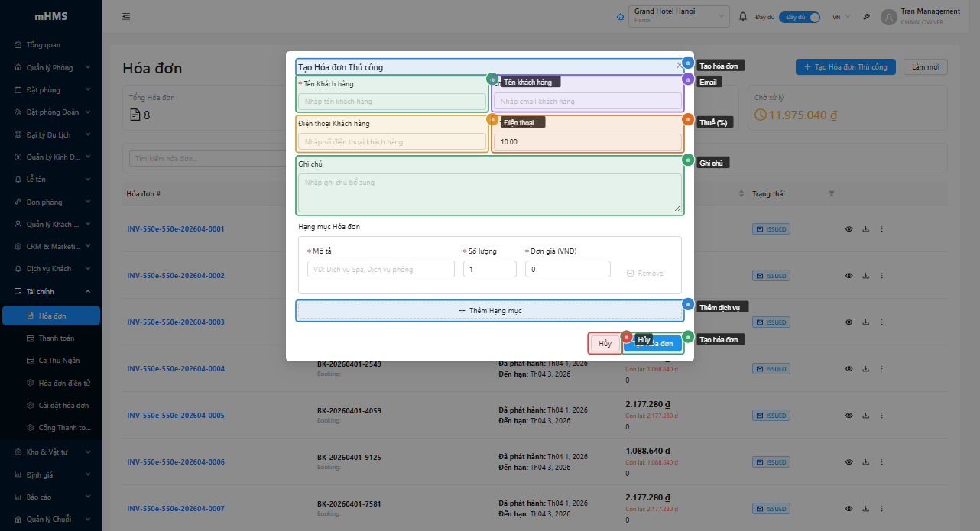Image resolution: width=980 pixels, height=531 pixels.
Task: Open Thanh toán in sidebar
Action: pos(56,338)
